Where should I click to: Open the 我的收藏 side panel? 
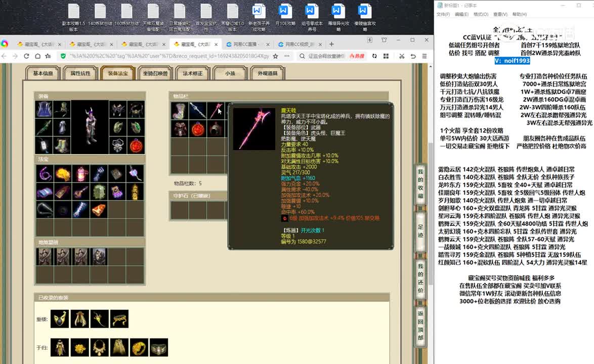coord(420,184)
